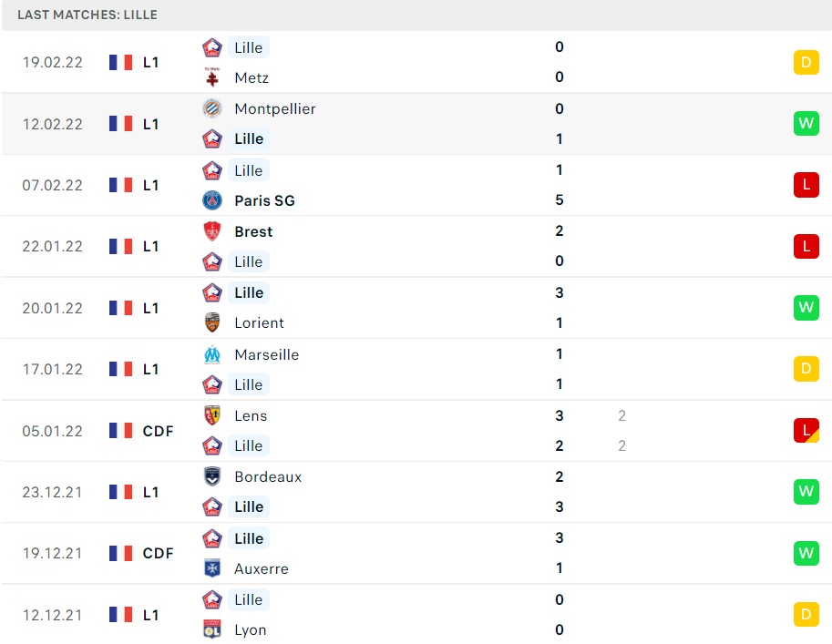Open the Paris SG team link
This screenshot has height=644, width=832.
(264, 200)
